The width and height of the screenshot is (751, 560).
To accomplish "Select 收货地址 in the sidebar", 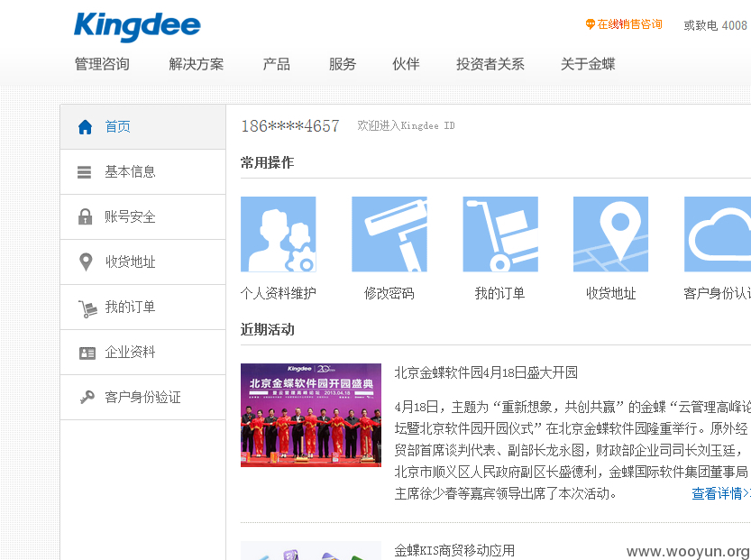I will click(142, 262).
